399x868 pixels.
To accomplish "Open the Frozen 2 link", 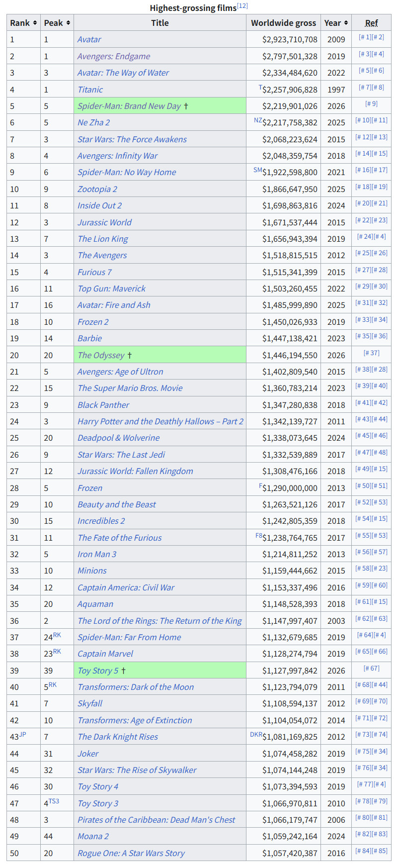I will coord(93,322).
